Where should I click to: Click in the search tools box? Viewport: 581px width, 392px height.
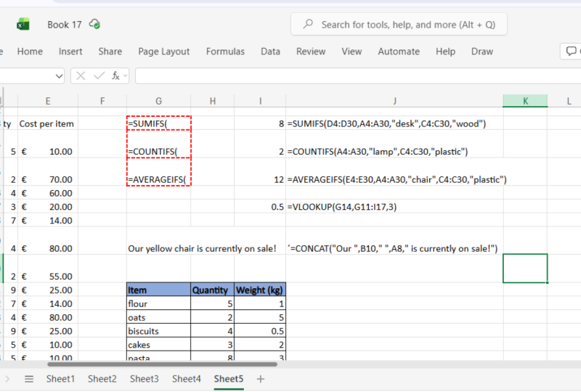coord(399,25)
